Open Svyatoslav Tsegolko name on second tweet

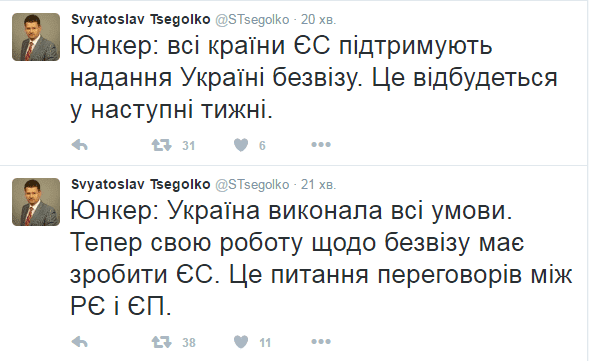tap(141, 184)
